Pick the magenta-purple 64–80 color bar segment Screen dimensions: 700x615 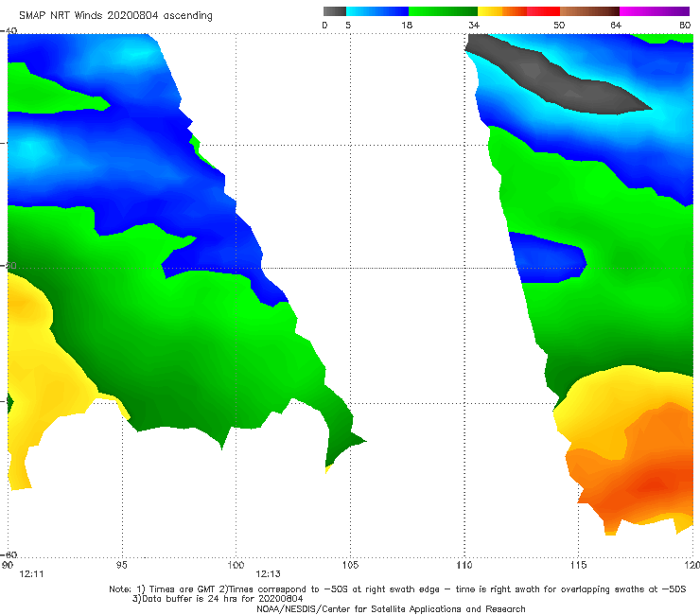coord(655,11)
